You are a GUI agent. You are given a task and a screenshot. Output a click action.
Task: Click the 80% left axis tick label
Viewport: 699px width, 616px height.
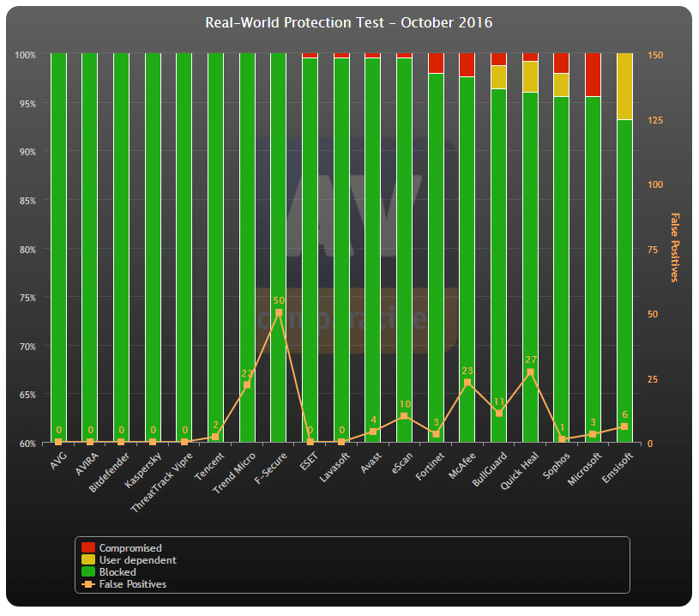27,250
